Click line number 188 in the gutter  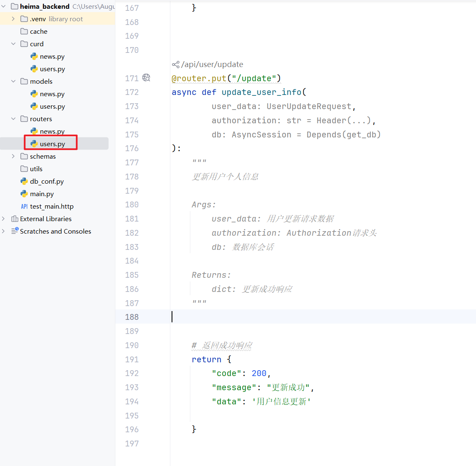(132, 317)
